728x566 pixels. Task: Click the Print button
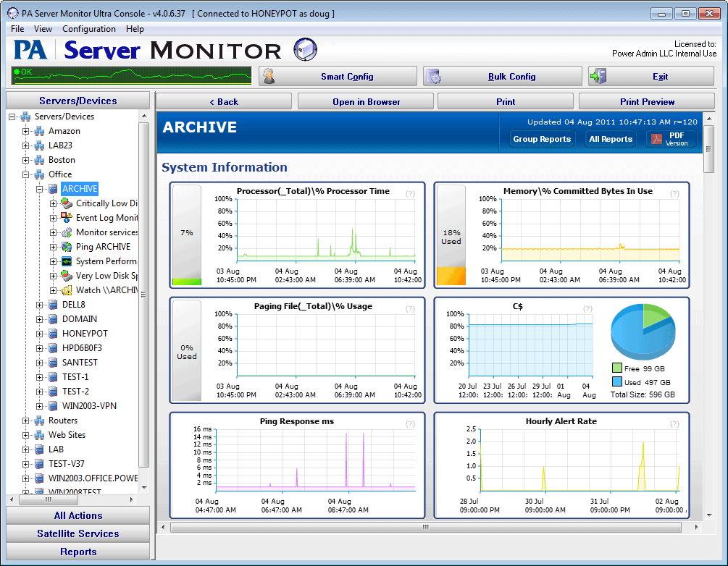506,101
